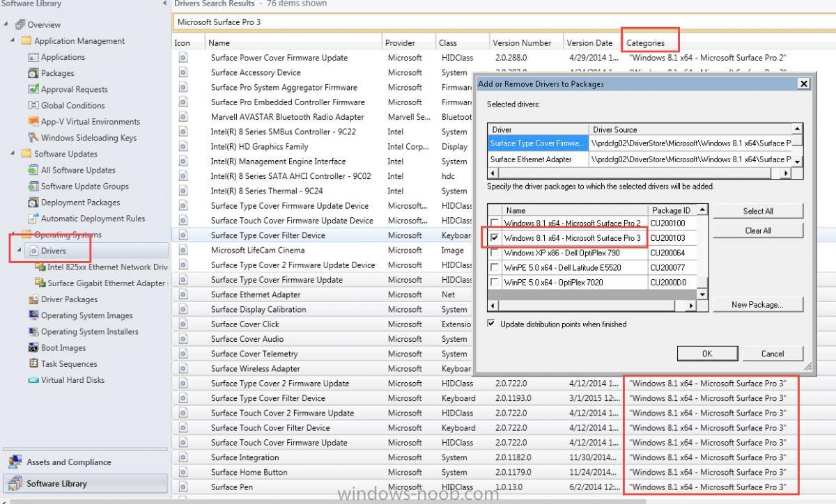Open All Software Updates icon

[x=33, y=170]
